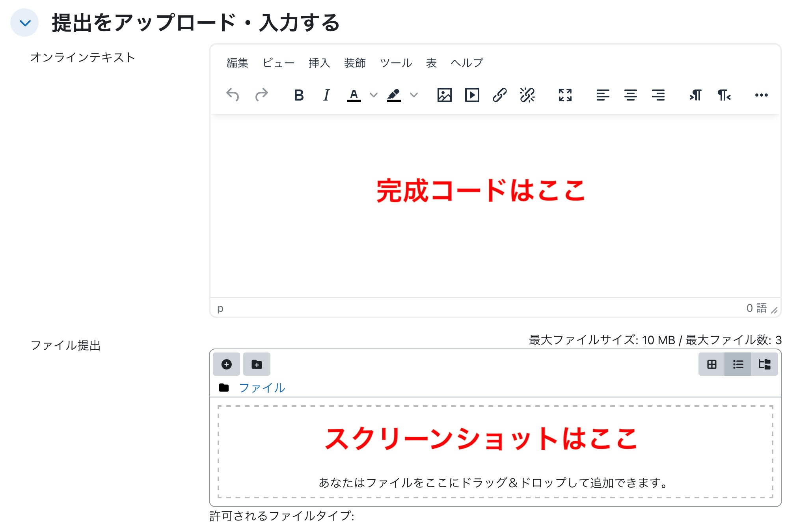Click the multimedia insert icon
Screen dimensions: 812x522
click(472, 95)
